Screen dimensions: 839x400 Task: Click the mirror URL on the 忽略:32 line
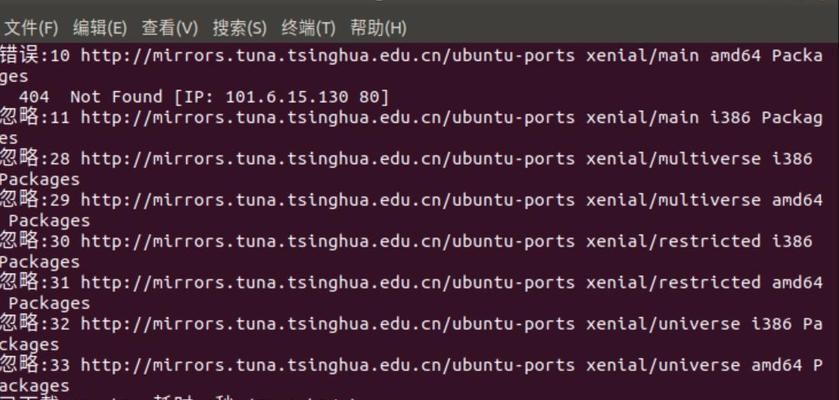(x=327, y=324)
